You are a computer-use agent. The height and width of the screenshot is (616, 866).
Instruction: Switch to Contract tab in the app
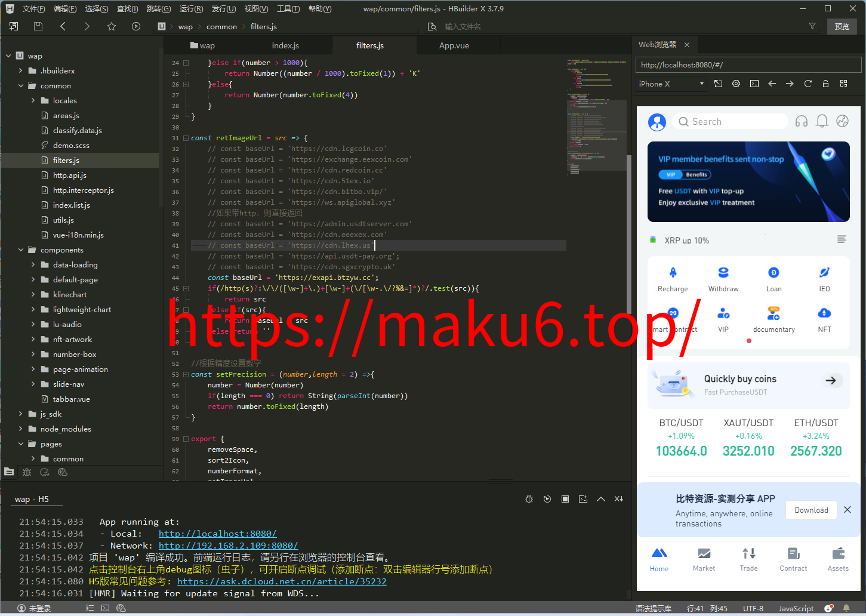click(x=793, y=560)
